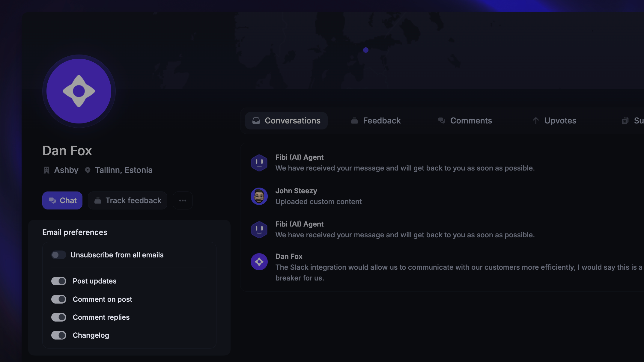644x362 pixels.
Task: Toggle Unsubscribe from all emails switch
Action: 59,255
